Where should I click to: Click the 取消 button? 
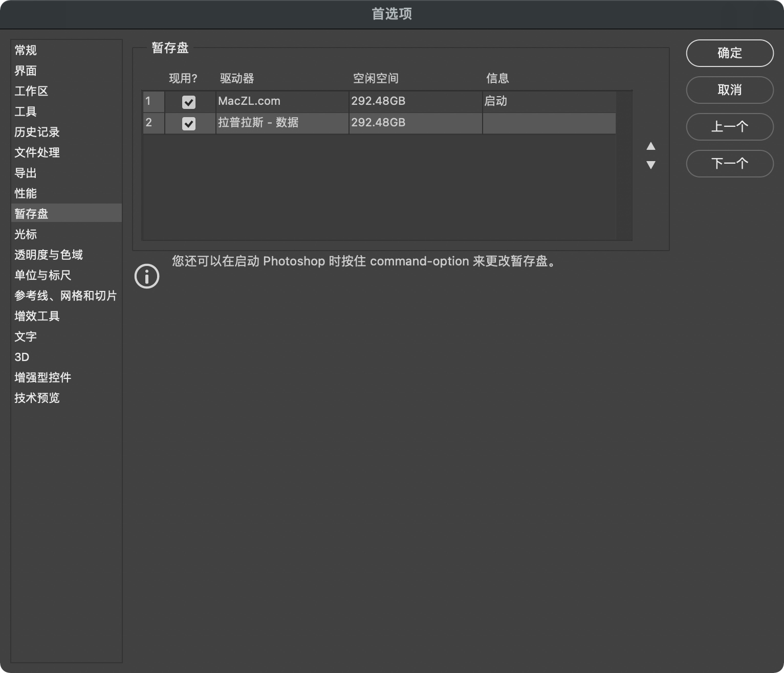coord(729,90)
